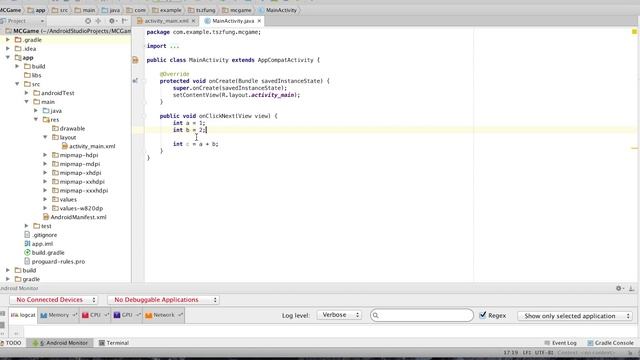Click the override gutter marker beside onCreate
Viewport: 640px width, 360px height.
pyautogui.click(x=135, y=81)
